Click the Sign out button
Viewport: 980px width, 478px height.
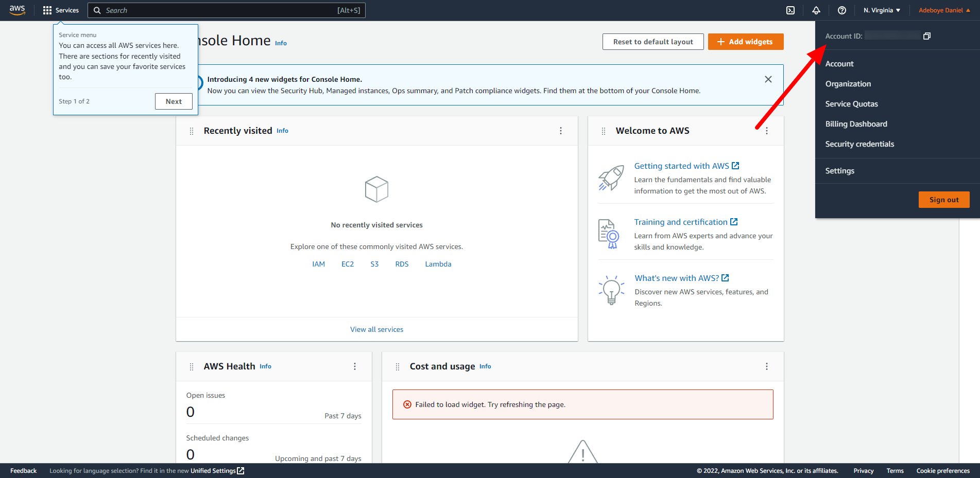[944, 200]
